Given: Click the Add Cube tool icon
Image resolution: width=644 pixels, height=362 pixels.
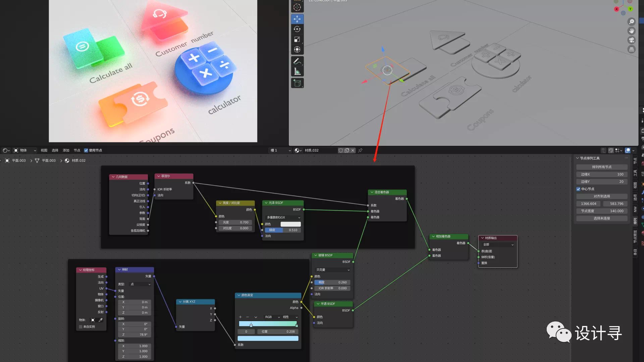Looking at the screenshot, I should coord(297,83).
